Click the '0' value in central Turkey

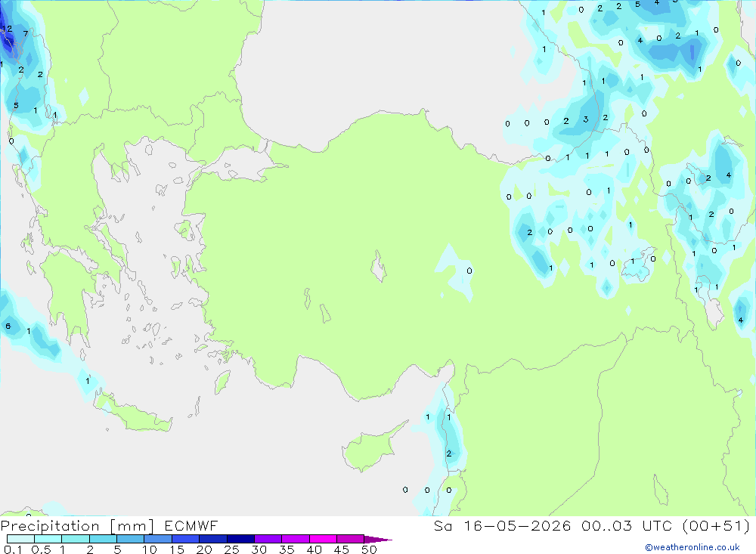[469, 271]
